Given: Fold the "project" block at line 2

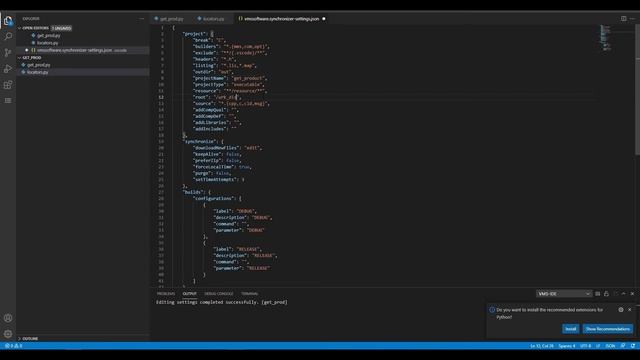Looking at the screenshot, I should pyautogui.click(x=169, y=34).
